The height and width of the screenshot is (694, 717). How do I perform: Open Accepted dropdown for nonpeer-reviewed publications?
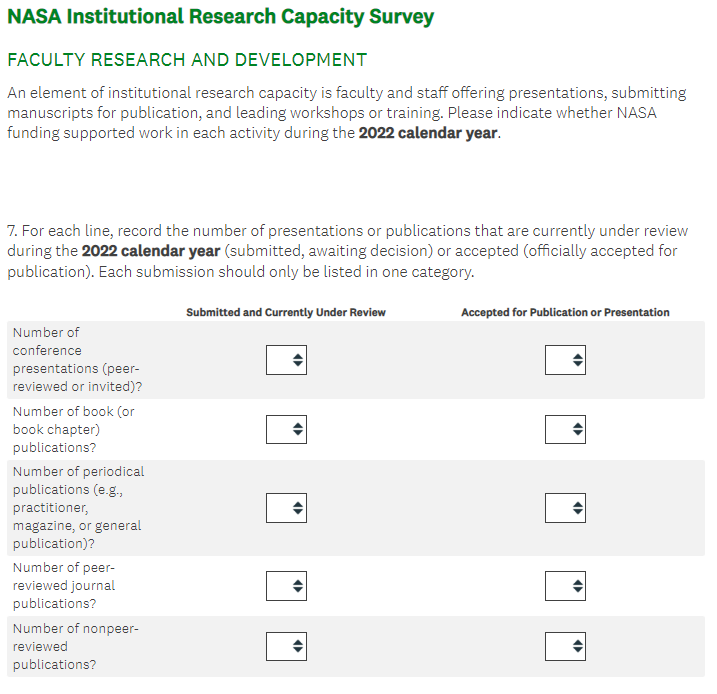coord(565,646)
